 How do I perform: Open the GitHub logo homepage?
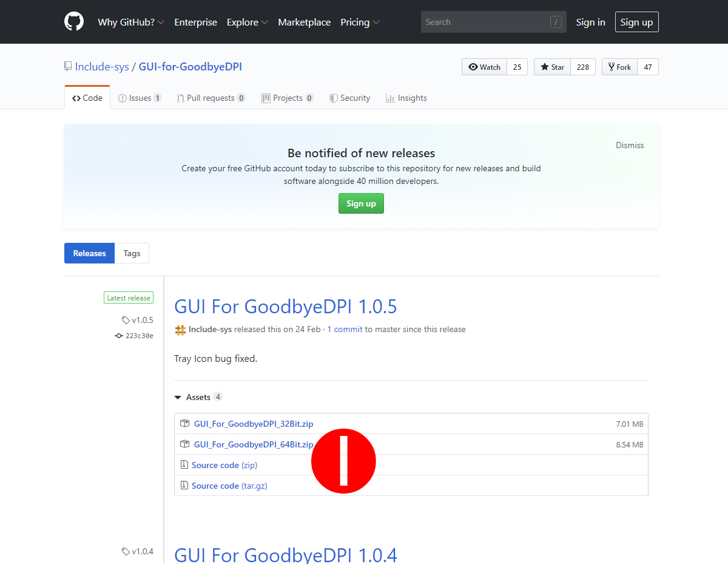coord(74,22)
